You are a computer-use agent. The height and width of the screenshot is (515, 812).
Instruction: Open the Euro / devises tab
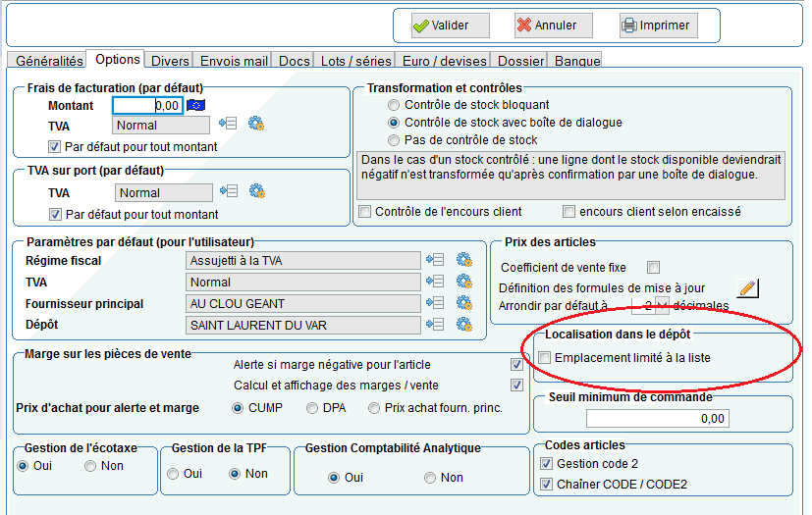click(x=445, y=61)
